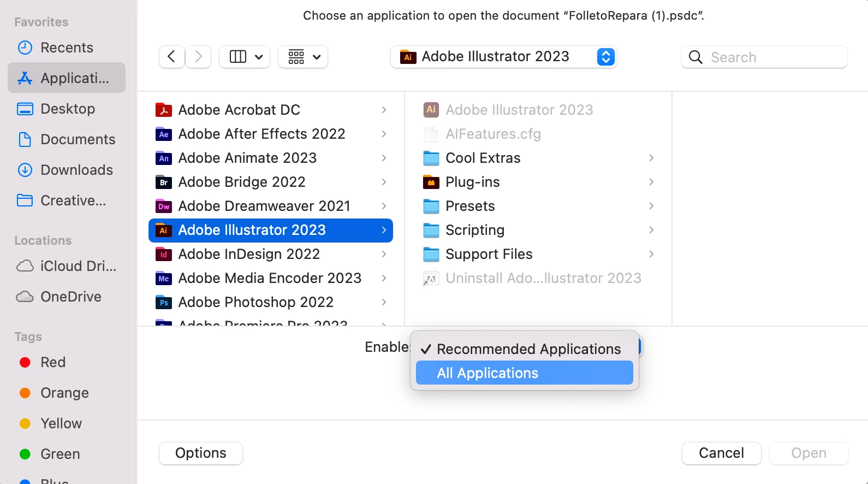Click the AIFeatures.cfg file
This screenshot has width=868, height=484.
538,134
